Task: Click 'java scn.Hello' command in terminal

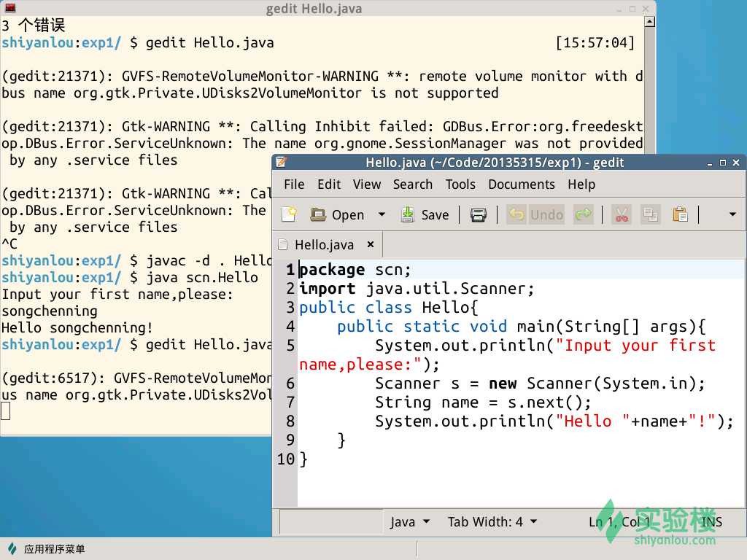Action: tap(202, 278)
